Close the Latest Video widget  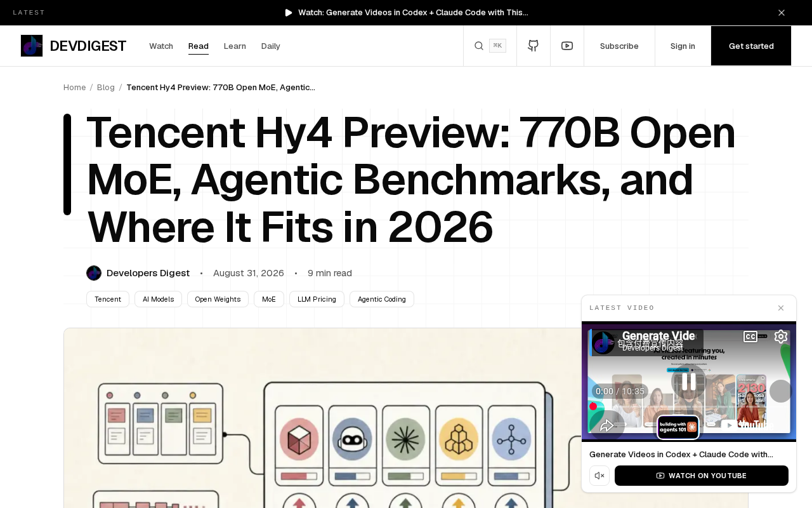tap(781, 308)
